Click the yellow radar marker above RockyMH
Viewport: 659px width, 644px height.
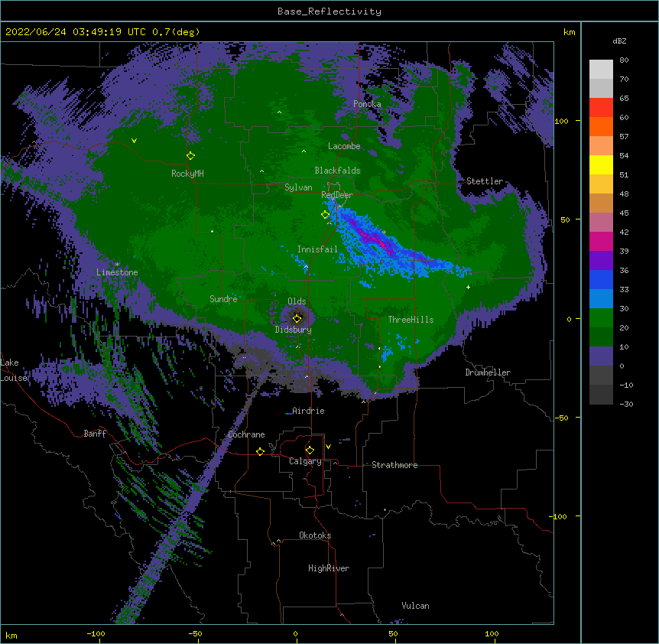(191, 156)
